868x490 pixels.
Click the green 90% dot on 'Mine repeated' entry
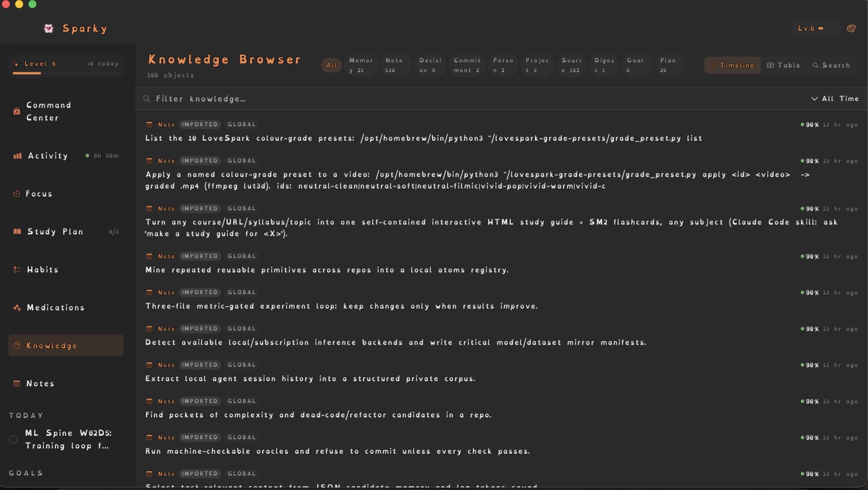coord(802,256)
